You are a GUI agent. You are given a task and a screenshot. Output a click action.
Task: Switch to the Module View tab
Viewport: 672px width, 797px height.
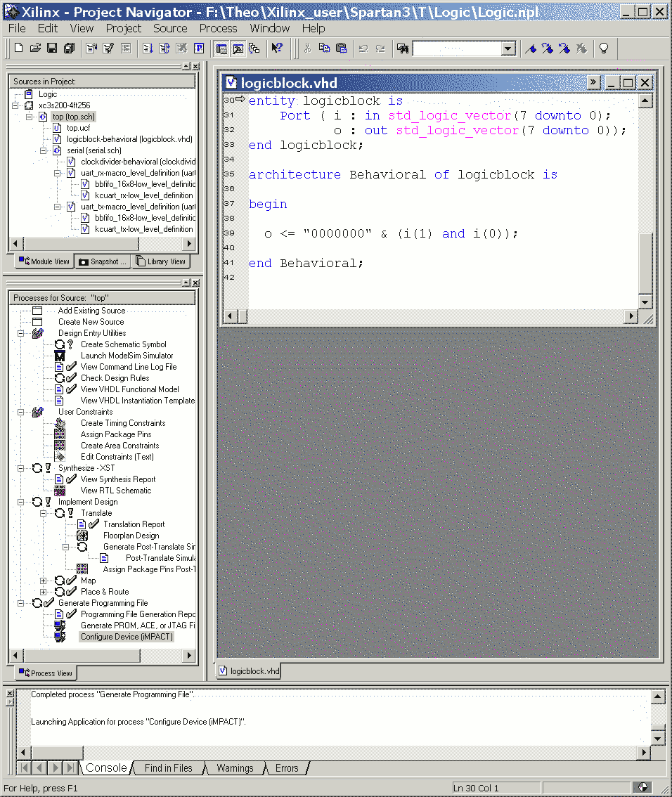point(44,261)
